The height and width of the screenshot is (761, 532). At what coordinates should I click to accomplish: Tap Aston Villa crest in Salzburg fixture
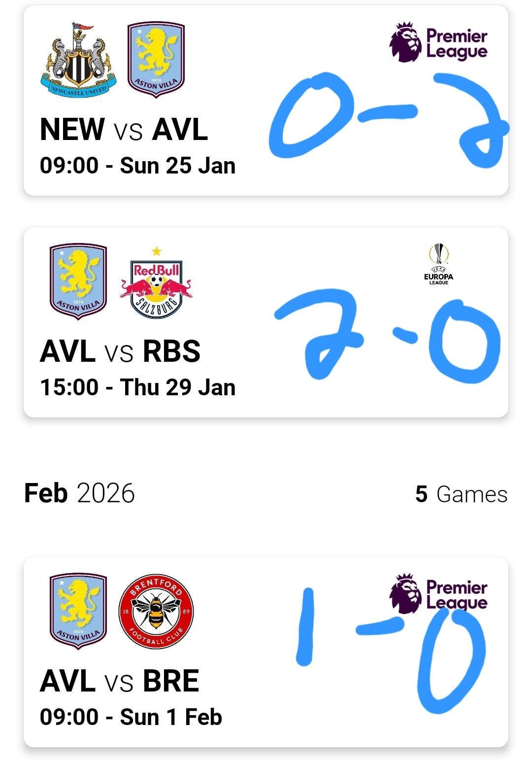coord(78,281)
